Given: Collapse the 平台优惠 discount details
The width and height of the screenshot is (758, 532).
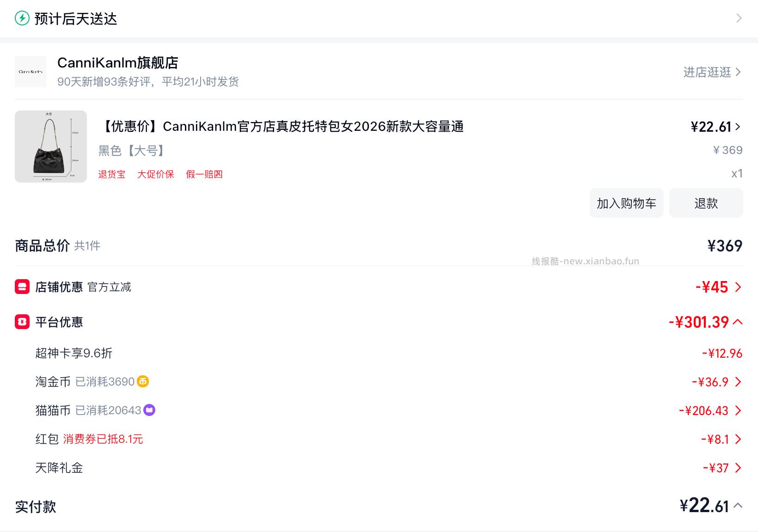Looking at the screenshot, I should (x=740, y=321).
